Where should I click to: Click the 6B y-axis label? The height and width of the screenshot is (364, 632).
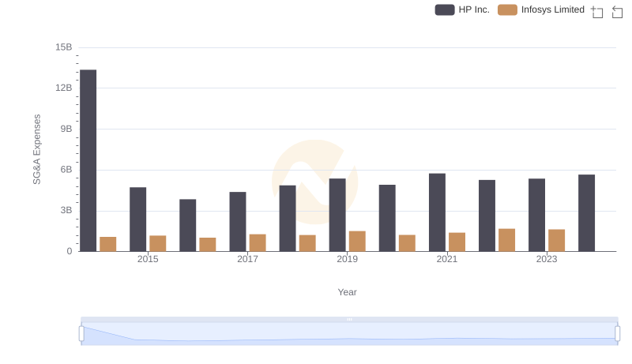point(66,170)
